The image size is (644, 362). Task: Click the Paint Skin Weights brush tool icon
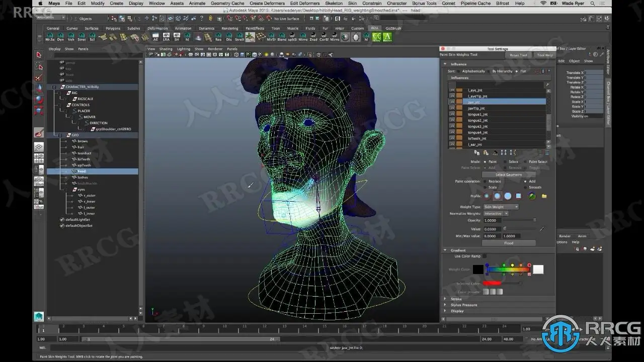pos(39,133)
